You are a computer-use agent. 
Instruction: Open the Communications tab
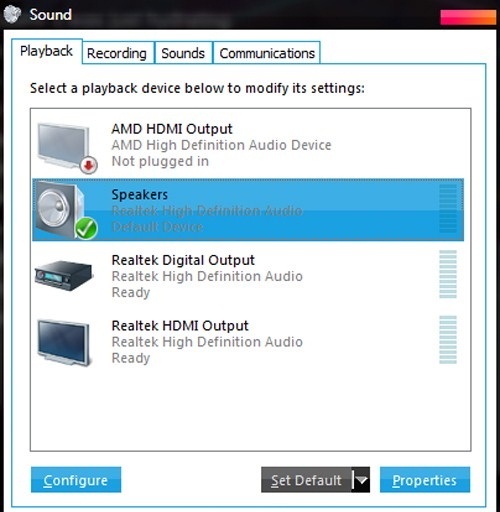pos(267,53)
